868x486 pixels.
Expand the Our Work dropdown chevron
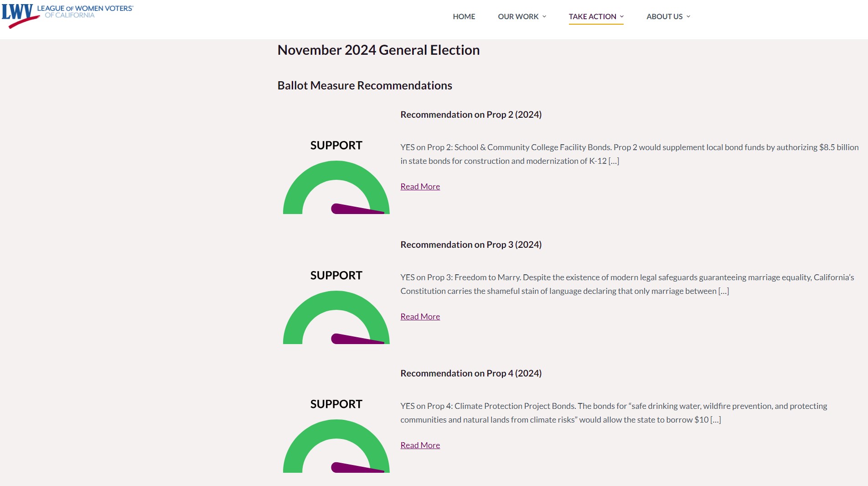[x=544, y=16]
